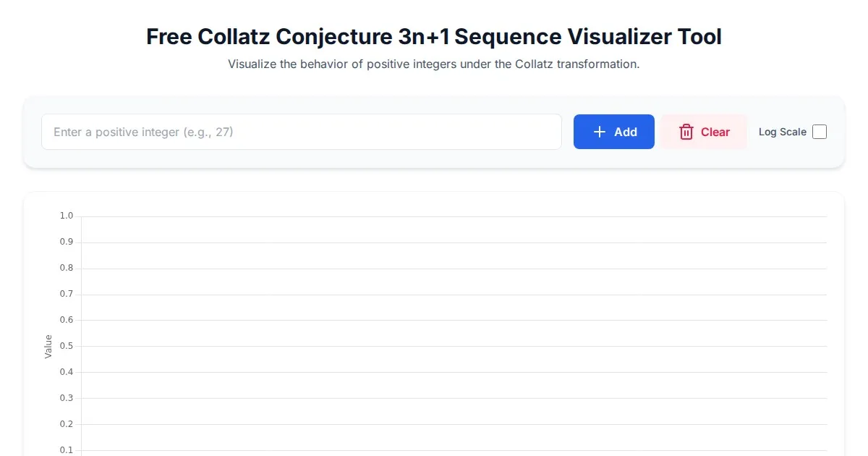Click the plus icon on Add button
868x456 pixels.
tap(599, 132)
